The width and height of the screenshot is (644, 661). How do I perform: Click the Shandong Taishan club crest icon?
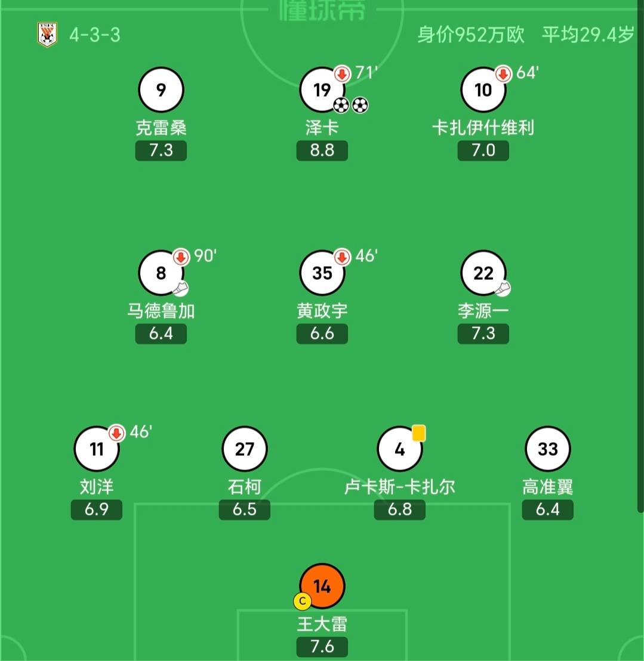click(47, 35)
